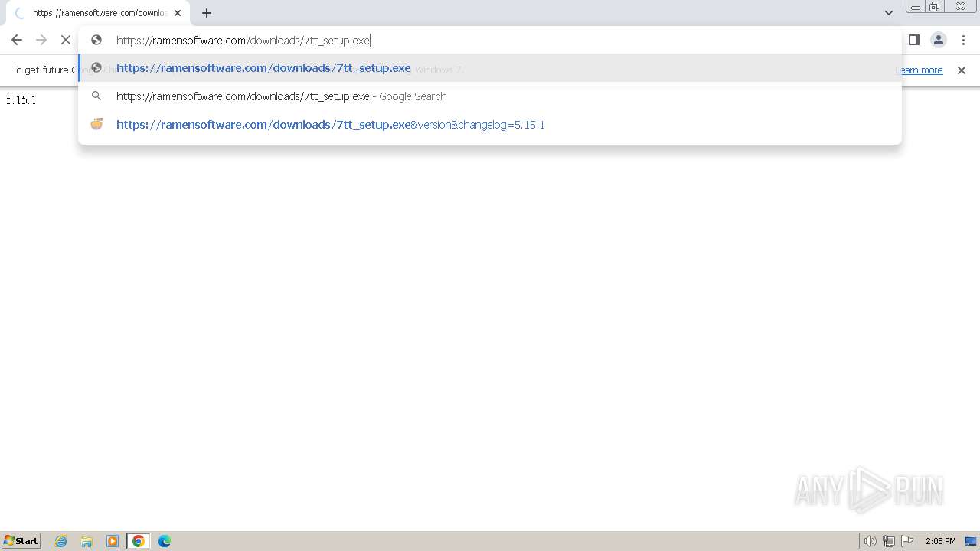
Task: Click the ramen bowl favicon suggestion icon
Action: coord(96,124)
